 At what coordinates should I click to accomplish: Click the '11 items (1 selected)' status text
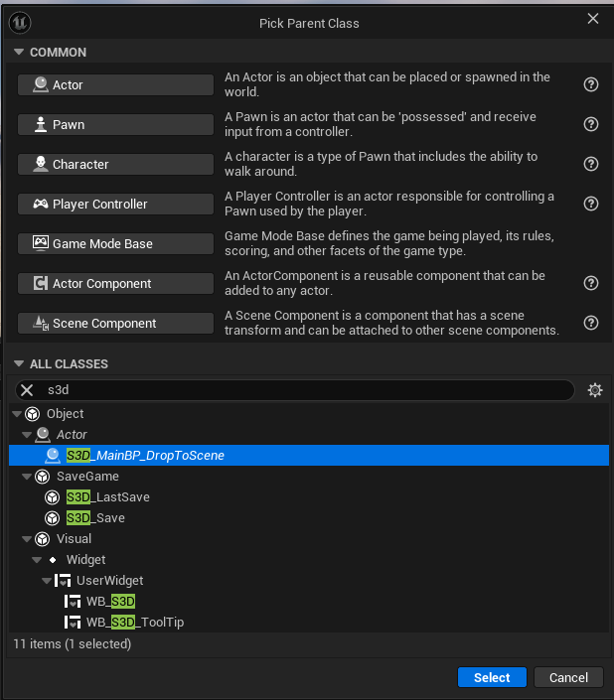click(73, 643)
